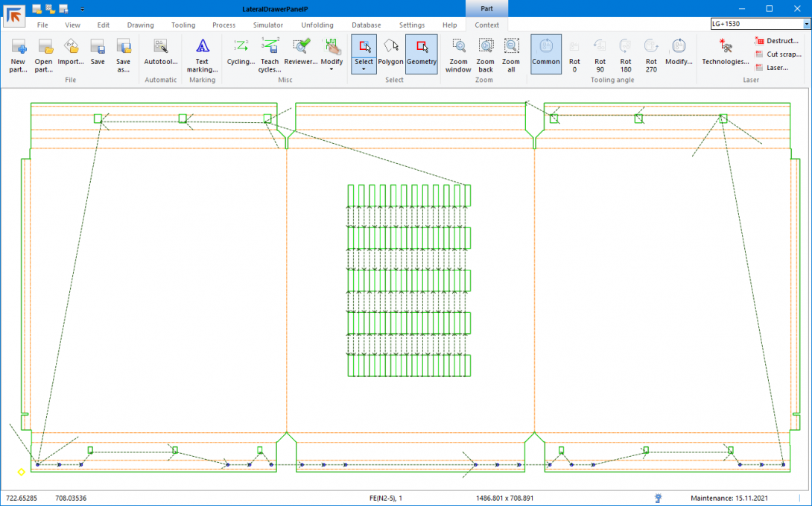
Task: Launch the Autotool function
Action: [160, 54]
